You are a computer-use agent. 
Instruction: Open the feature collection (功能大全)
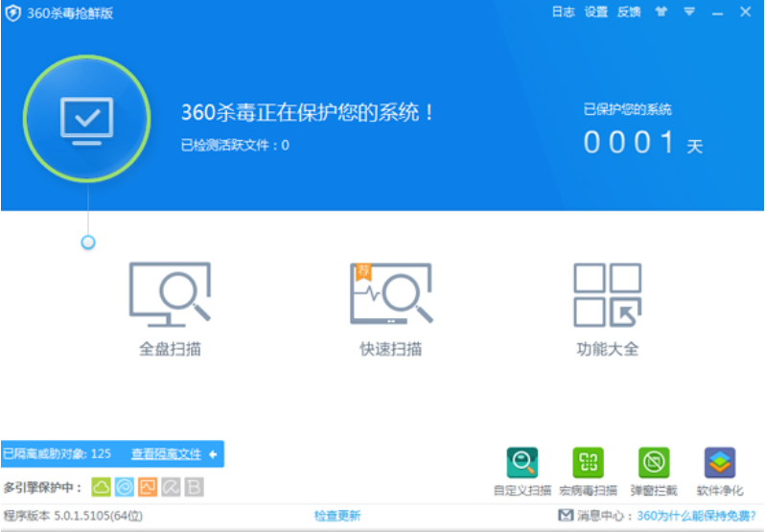point(608,309)
